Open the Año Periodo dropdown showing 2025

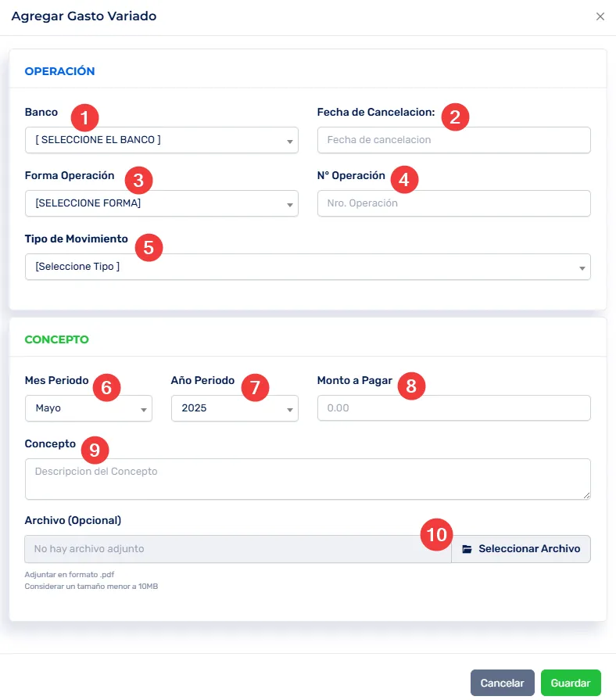pyautogui.click(x=235, y=408)
